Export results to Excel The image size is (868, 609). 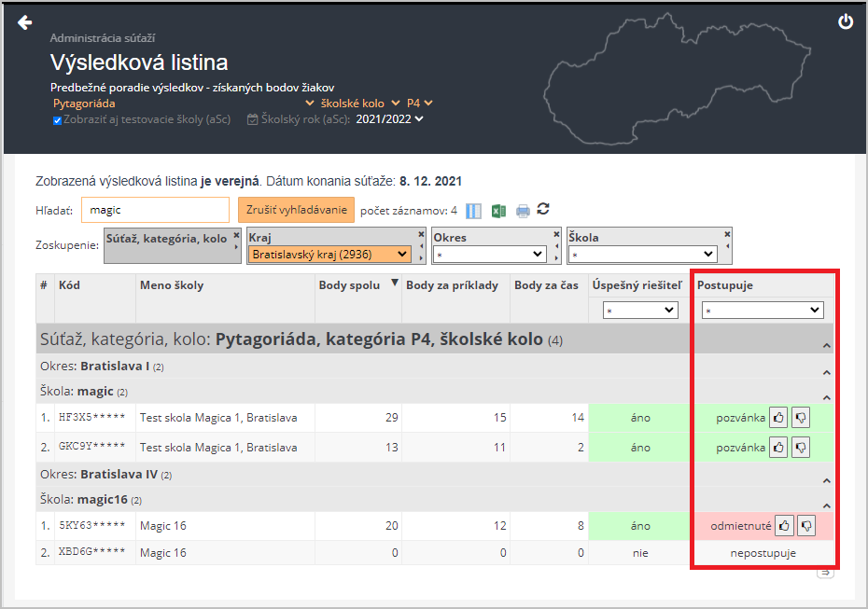pyautogui.click(x=498, y=211)
